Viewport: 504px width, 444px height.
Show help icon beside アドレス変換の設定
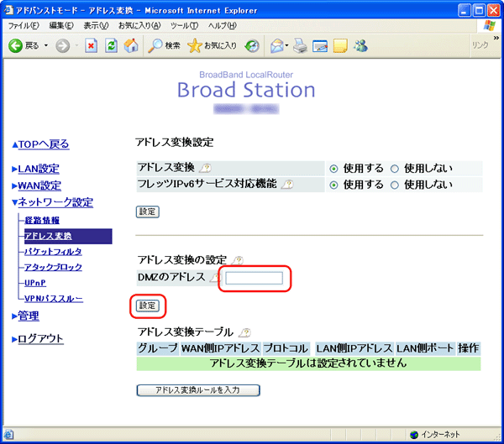(238, 260)
